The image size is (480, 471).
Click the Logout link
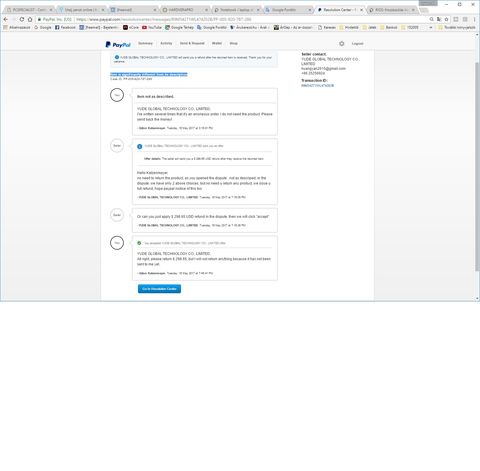[x=357, y=44]
